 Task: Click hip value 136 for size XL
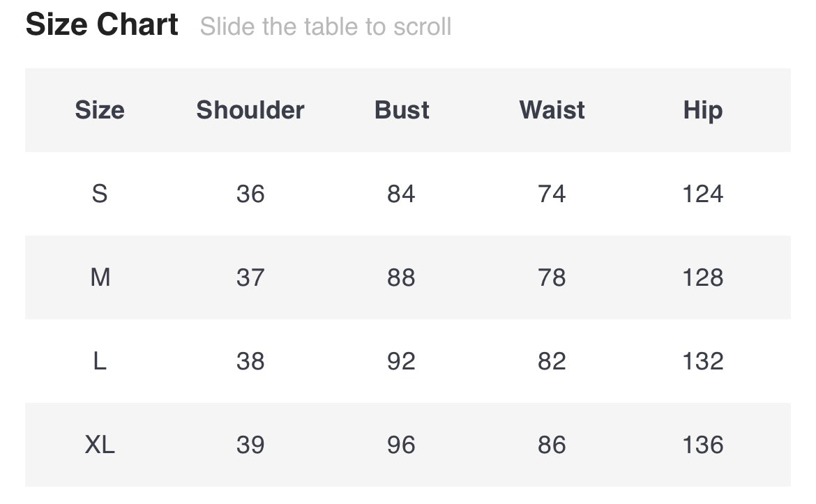(x=702, y=445)
